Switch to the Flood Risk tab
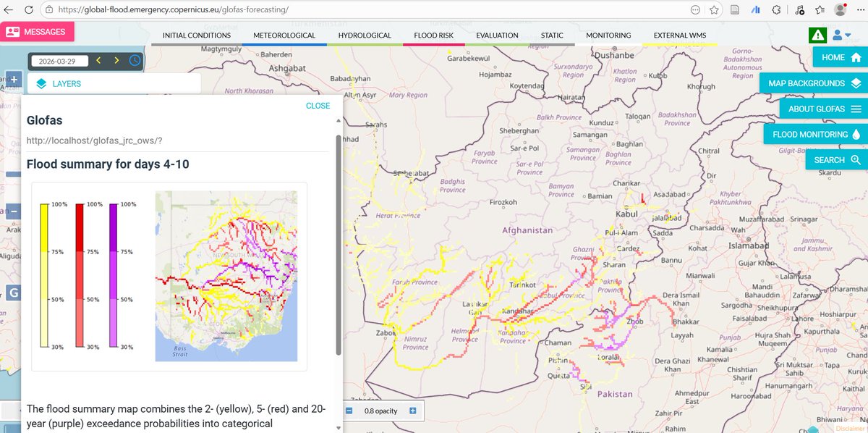The image size is (868, 433). tap(433, 35)
